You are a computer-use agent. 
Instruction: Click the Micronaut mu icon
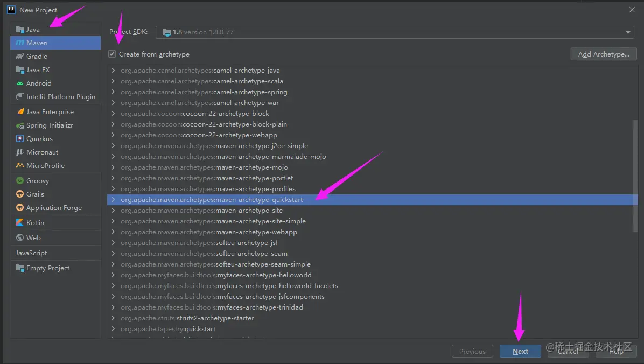[20, 152]
